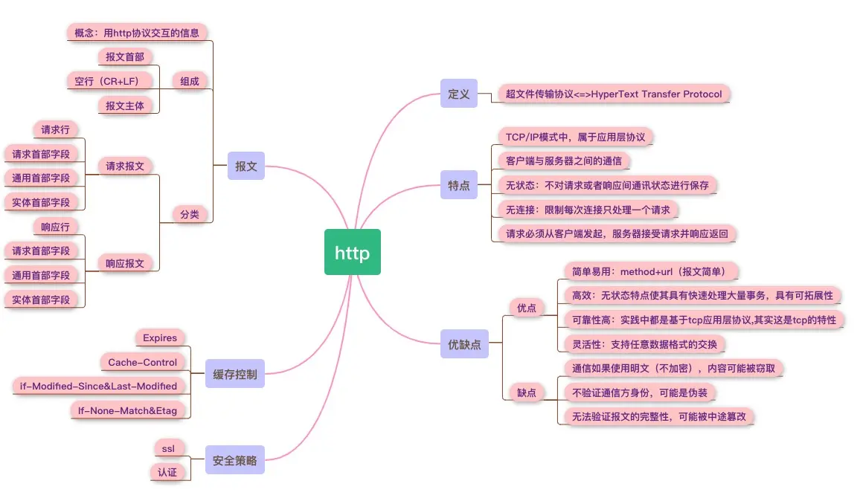Expand the 组成 sub-branch
860x504 pixels.
click(189, 80)
